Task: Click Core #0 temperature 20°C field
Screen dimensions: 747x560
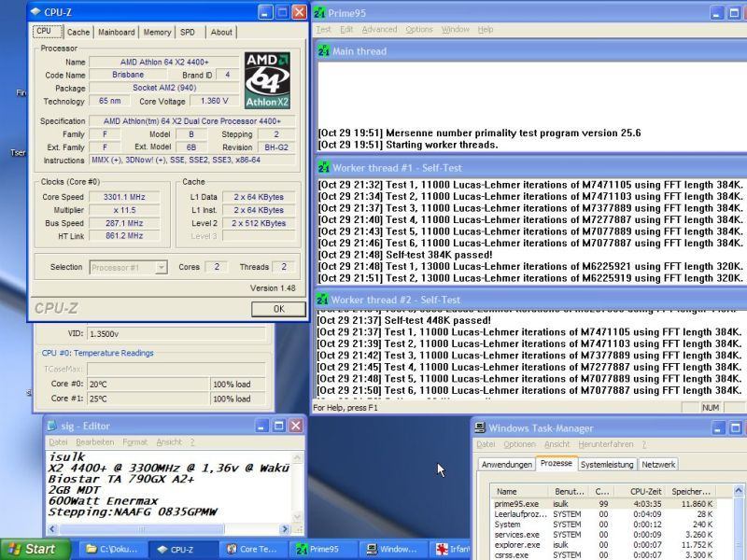Action: tap(148, 384)
